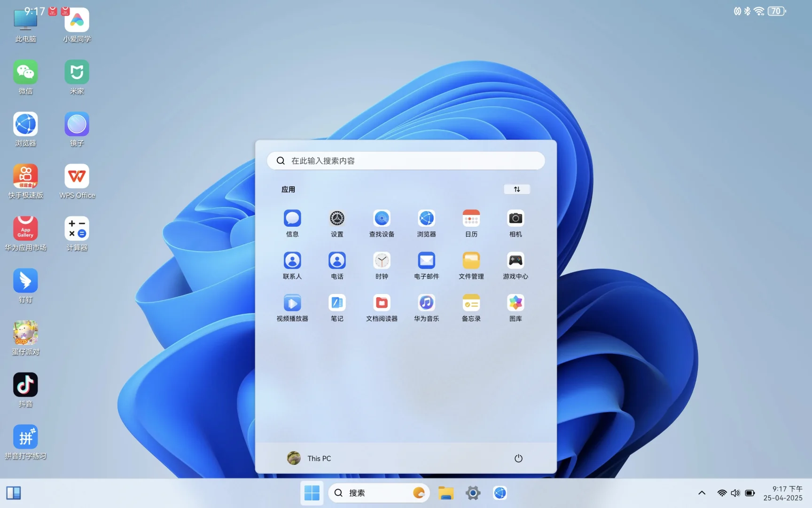The image size is (812, 508).
Task: Open the 时钟 clock app
Action: click(382, 260)
